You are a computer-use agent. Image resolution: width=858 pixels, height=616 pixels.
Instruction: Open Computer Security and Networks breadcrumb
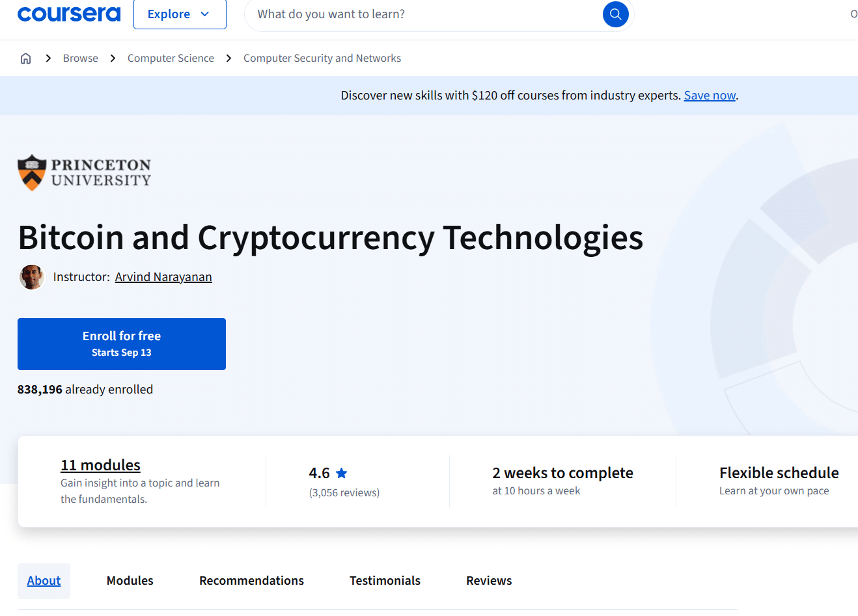click(x=322, y=59)
